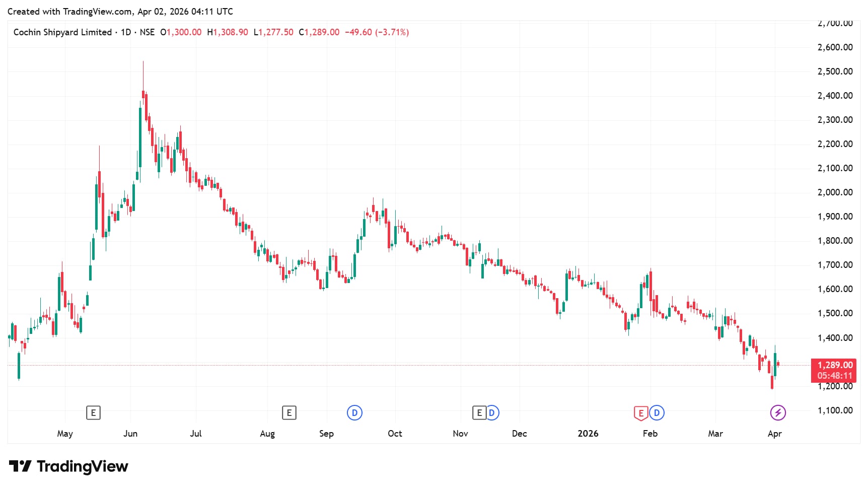
Task: Open the August earnings E marker
Action: [x=289, y=413]
